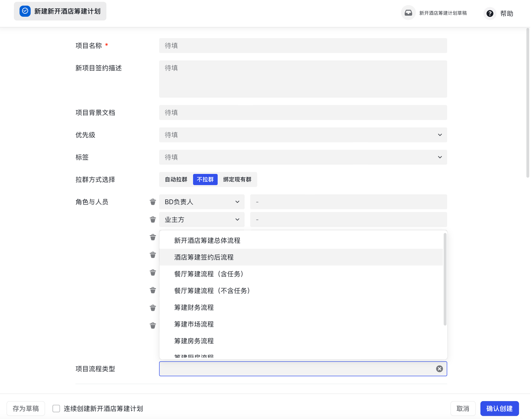Clear the 项目流程类型 field with the X icon

coord(439,369)
